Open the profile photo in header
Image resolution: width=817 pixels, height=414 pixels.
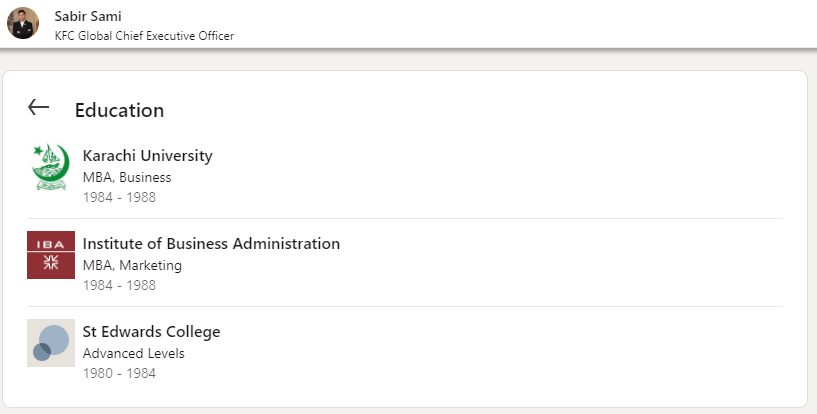point(22,23)
